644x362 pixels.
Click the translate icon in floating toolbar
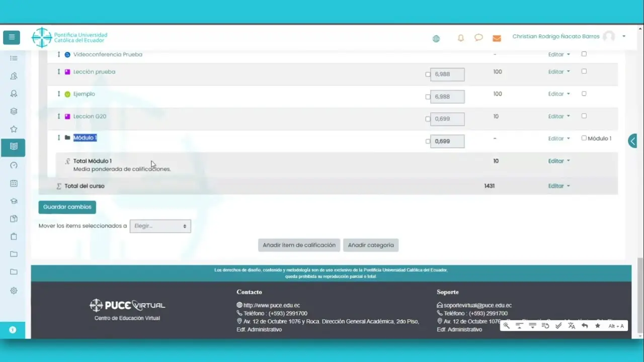572,326
